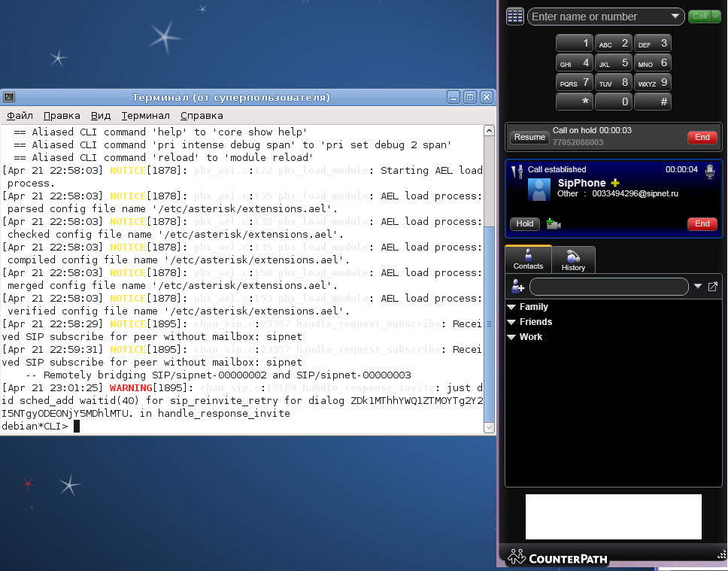Add video to the SipPhone call
This screenshot has width=728, height=571.
(x=554, y=223)
